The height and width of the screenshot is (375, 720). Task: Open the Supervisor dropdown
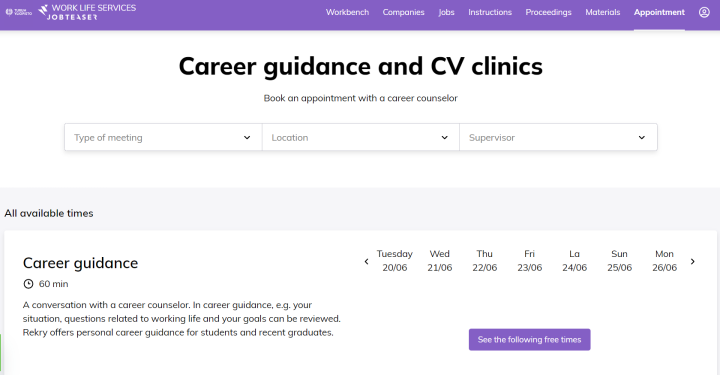tap(558, 137)
